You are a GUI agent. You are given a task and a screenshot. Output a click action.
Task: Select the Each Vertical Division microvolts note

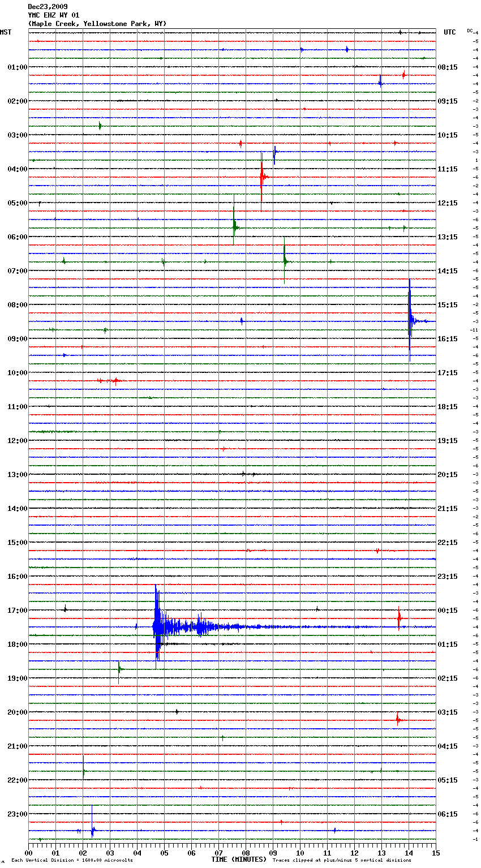point(72,861)
